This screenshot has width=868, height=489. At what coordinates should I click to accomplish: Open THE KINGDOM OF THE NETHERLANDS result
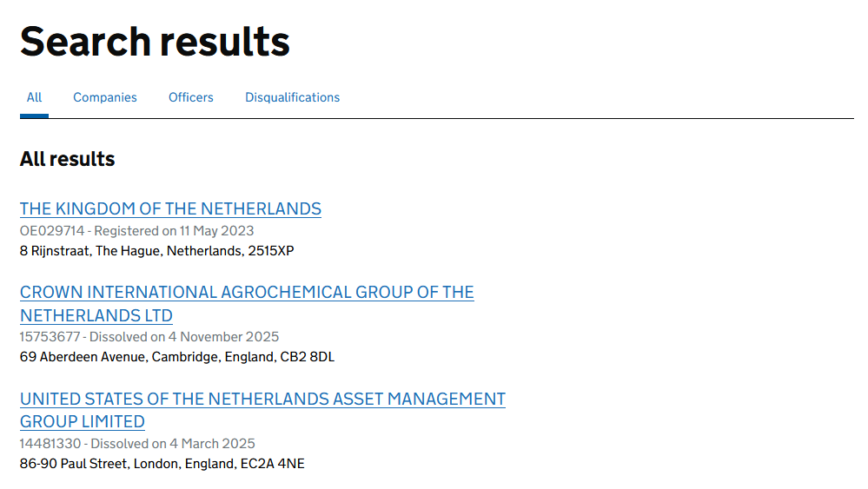170,208
